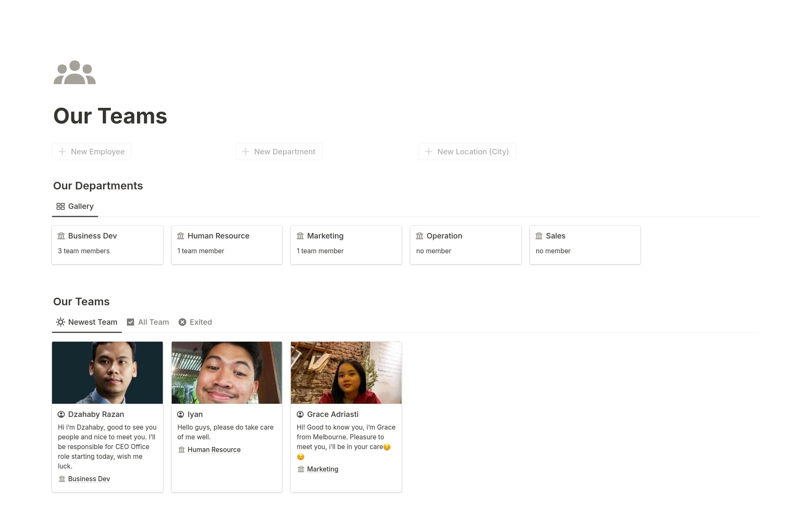Click the person icon beside Dzahaby Razan
The image size is (812, 507).
pos(60,414)
